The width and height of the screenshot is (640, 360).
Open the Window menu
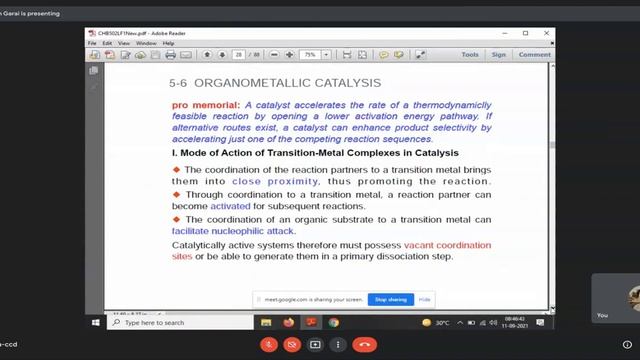[x=146, y=43]
